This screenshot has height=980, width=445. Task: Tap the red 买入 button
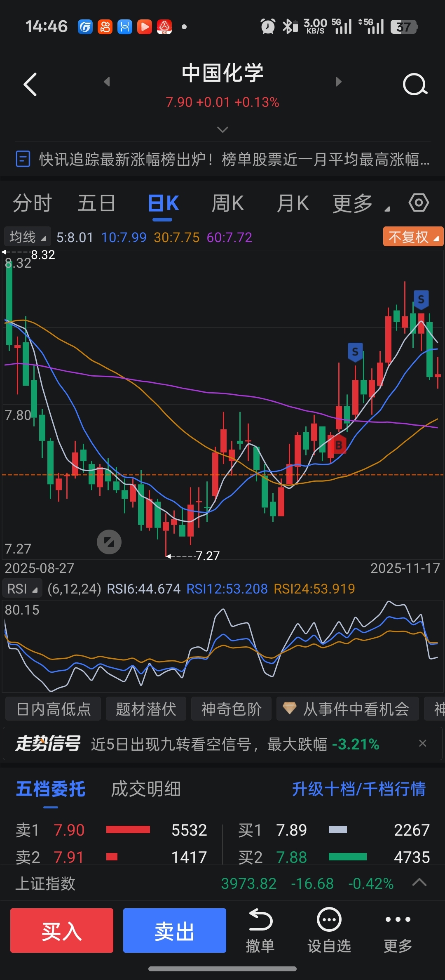click(x=62, y=931)
